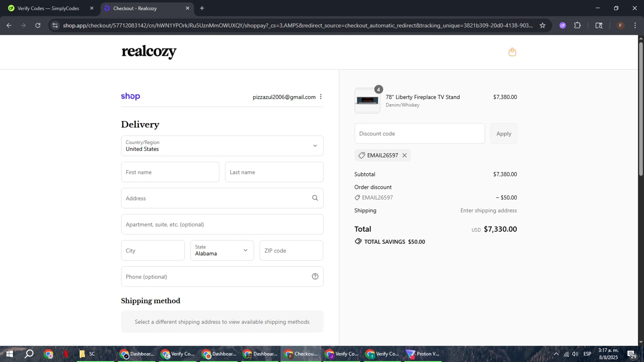
Task: Click the address search magnifier icon
Action: [x=315, y=198]
